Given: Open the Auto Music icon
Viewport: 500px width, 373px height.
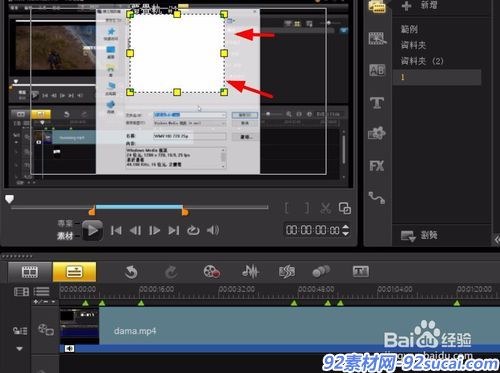Looking at the screenshot, I should point(287,272).
